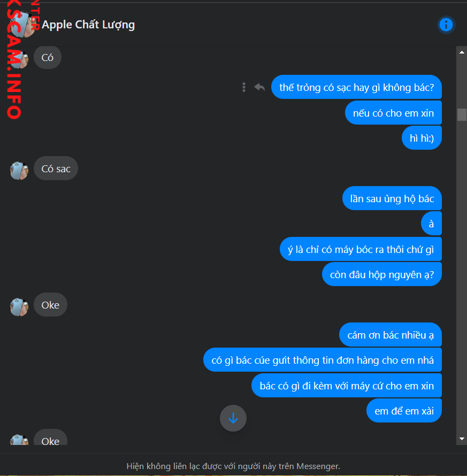Screen dimensions: 467x476
Task: Click the first "Có" received bubble
Action: pos(48,57)
